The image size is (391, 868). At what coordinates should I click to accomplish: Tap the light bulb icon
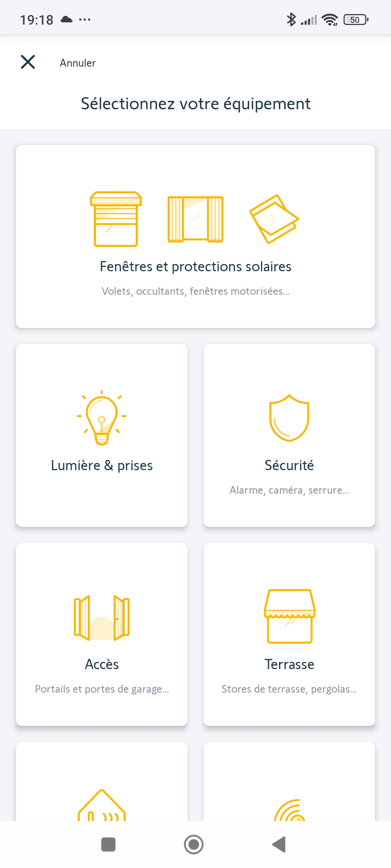102,418
